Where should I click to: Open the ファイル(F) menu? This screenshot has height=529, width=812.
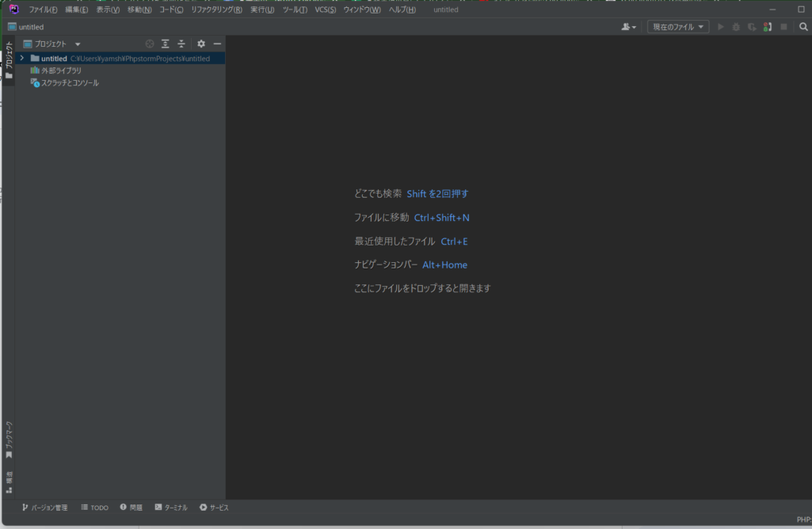[x=43, y=10]
